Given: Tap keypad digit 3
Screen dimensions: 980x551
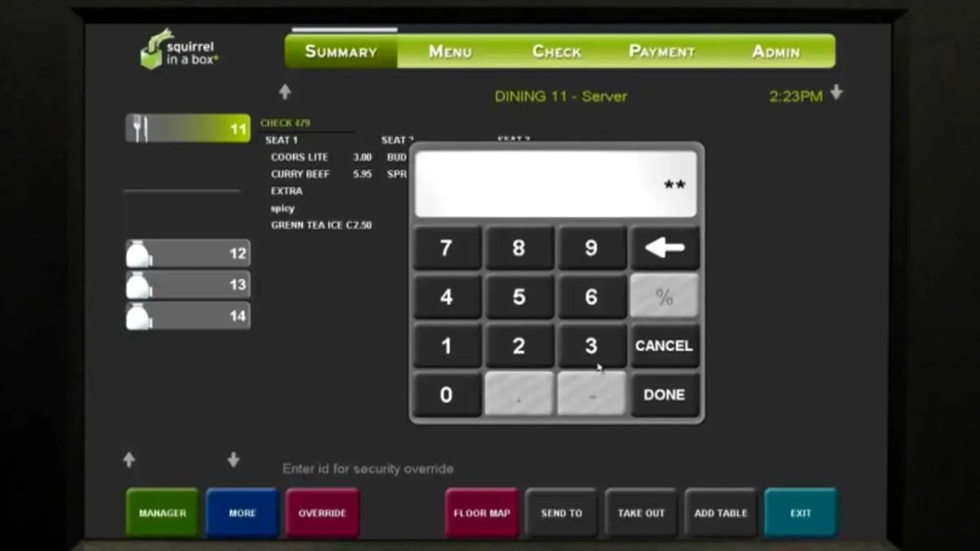Looking at the screenshot, I should [x=591, y=346].
